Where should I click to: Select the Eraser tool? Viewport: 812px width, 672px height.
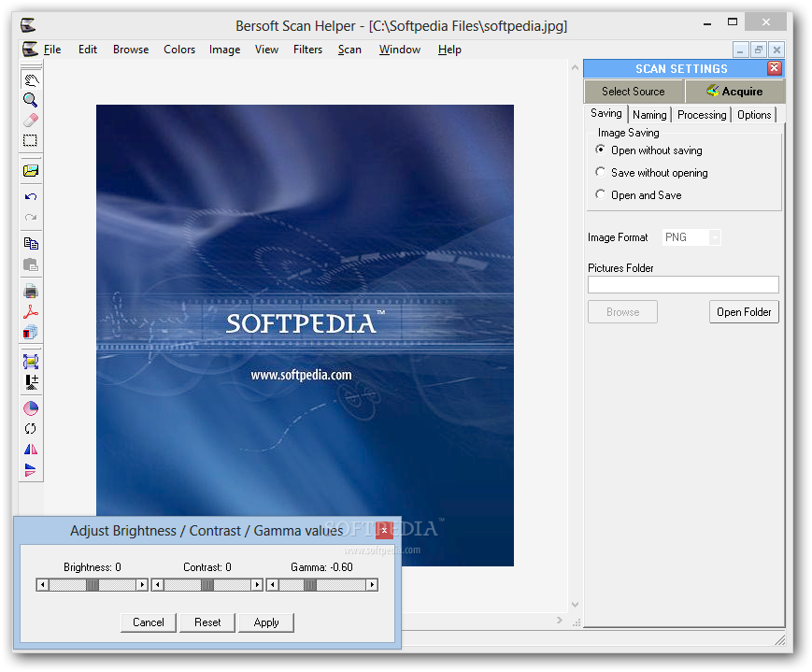point(31,121)
